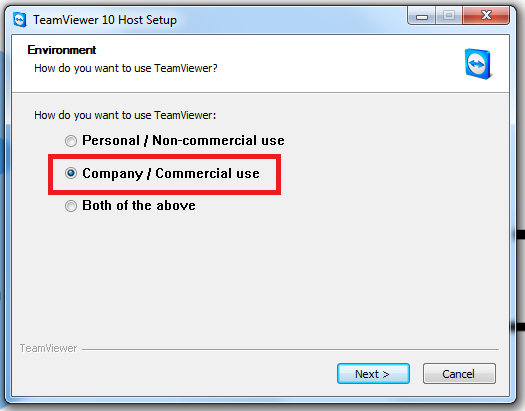Click the horizontal separator line beside TeamViewer branding
Image resolution: width=525 pixels, height=411 pixels.
pos(290,349)
